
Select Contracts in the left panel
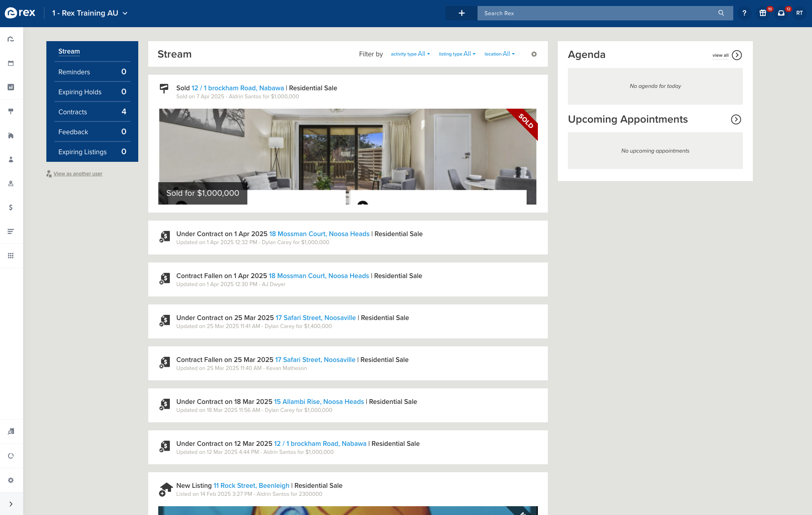point(92,112)
